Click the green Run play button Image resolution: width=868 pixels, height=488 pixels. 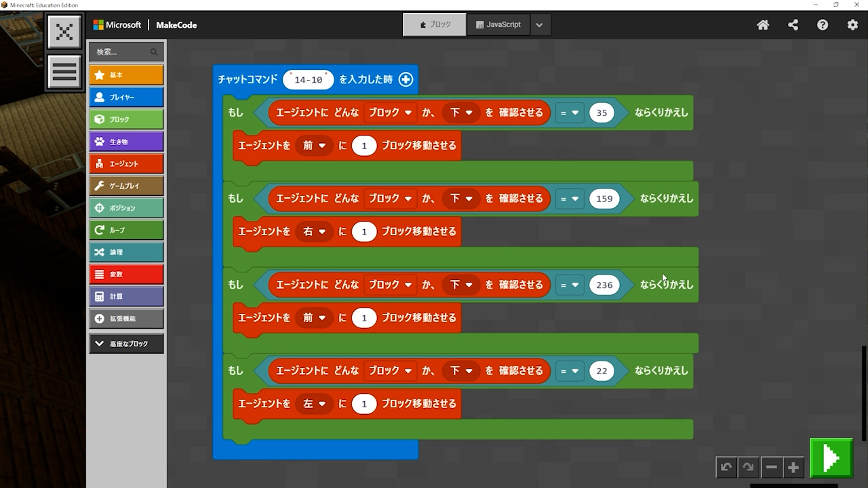831,458
